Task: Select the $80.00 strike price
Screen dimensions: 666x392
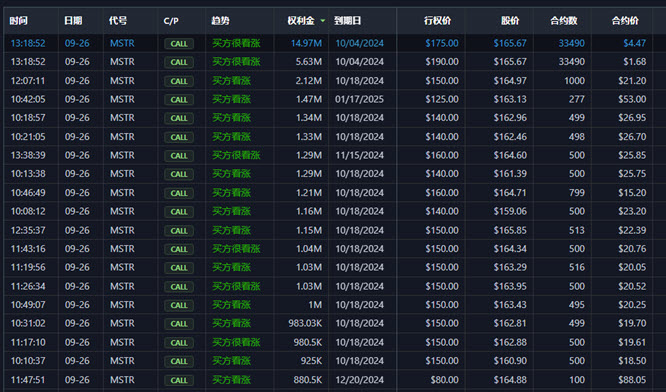Action: point(444,380)
